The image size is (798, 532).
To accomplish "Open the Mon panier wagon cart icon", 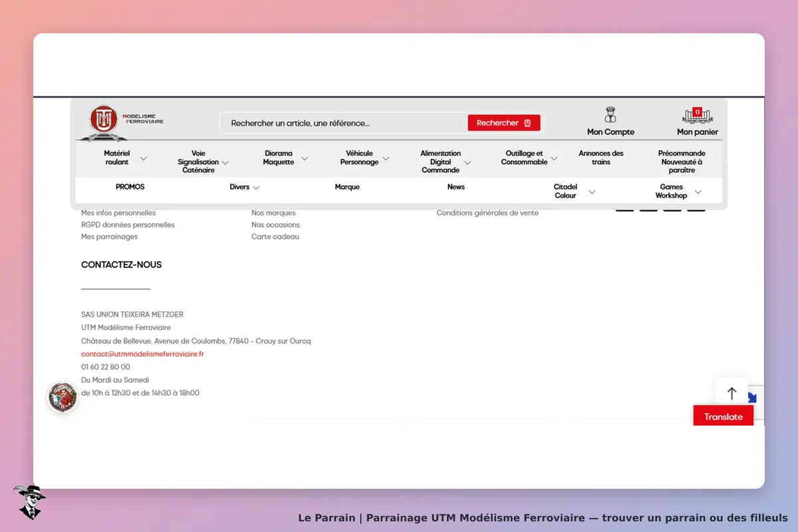I will pyautogui.click(x=698, y=115).
